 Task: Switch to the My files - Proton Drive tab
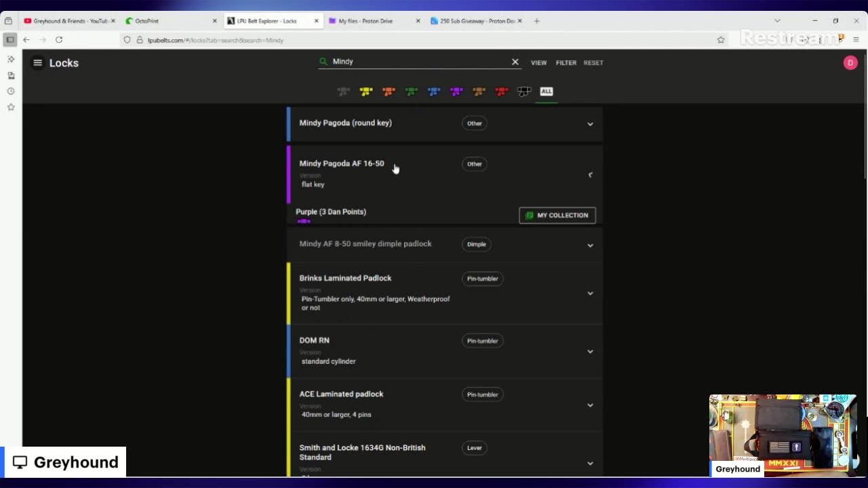373,21
